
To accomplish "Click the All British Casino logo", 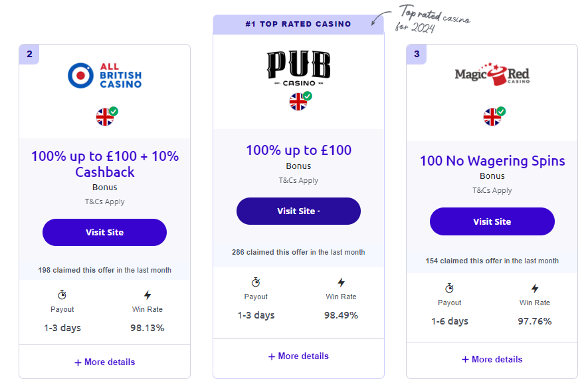I will coord(104,75).
